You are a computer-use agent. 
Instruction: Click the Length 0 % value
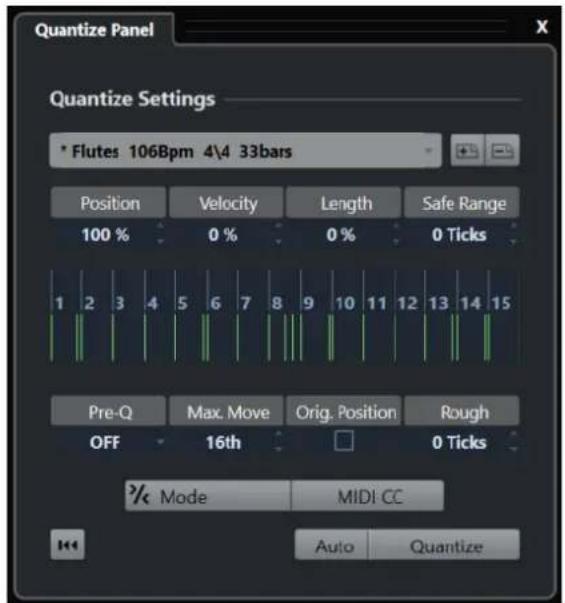[340, 234]
